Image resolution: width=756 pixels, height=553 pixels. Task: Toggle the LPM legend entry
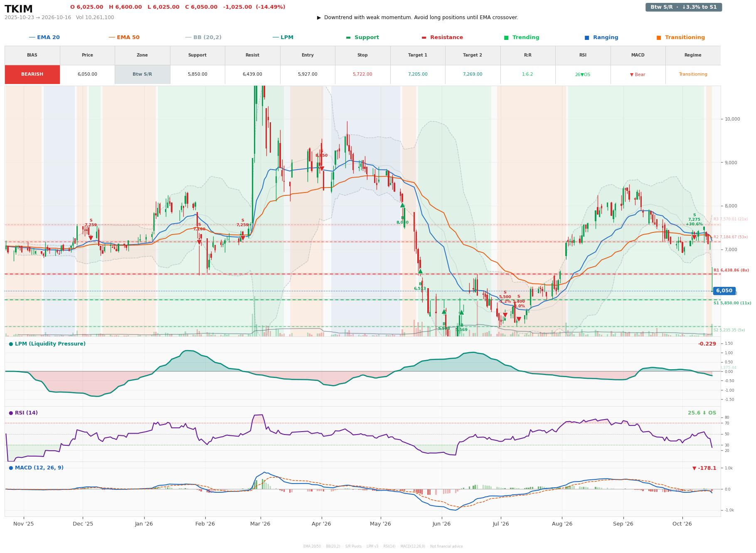283,37
